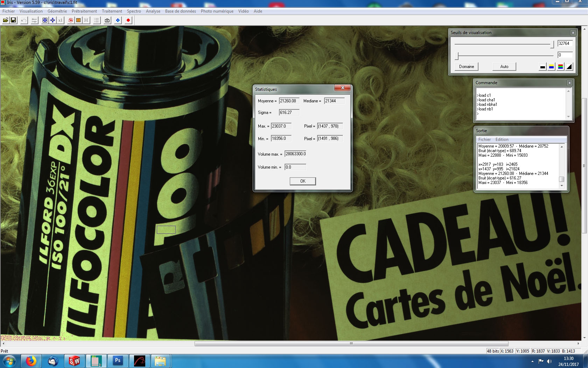This screenshot has width=588, height=368.
Task: Click the H histogram toolbar icon
Action: 86,20
